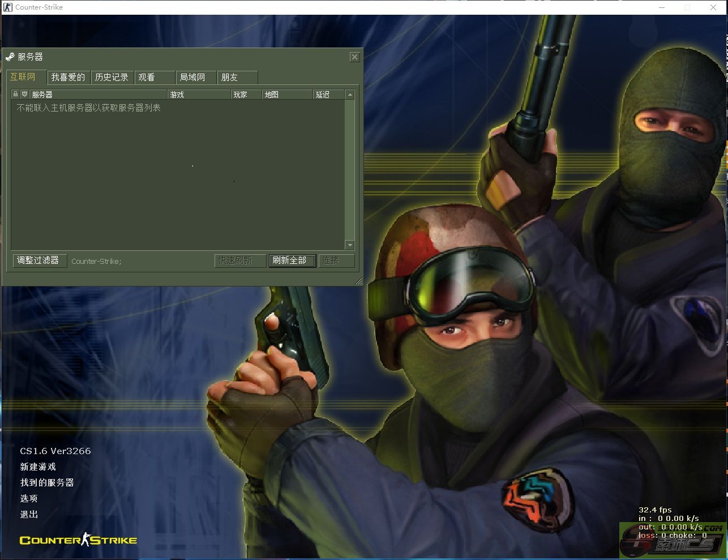Screen dimensions: 728x560
Task: Sort list by 游戏 column header
Action: point(200,95)
